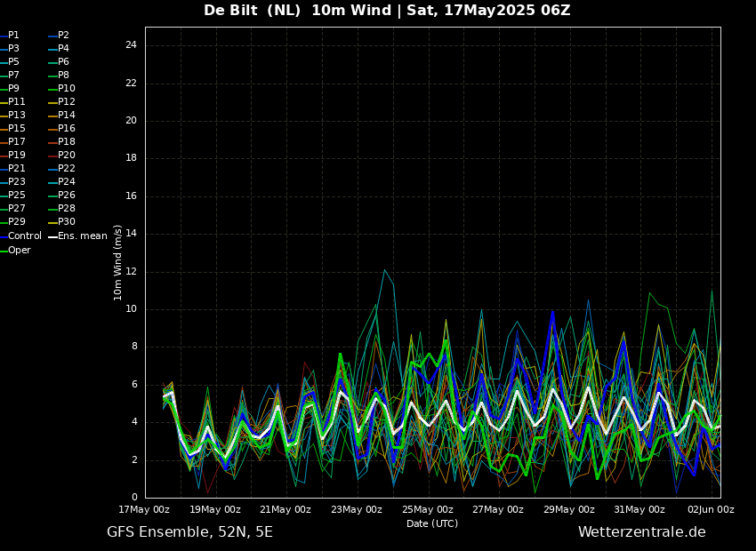Click the GFS Ensemble, 52N, 5E caption

(x=189, y=532)
